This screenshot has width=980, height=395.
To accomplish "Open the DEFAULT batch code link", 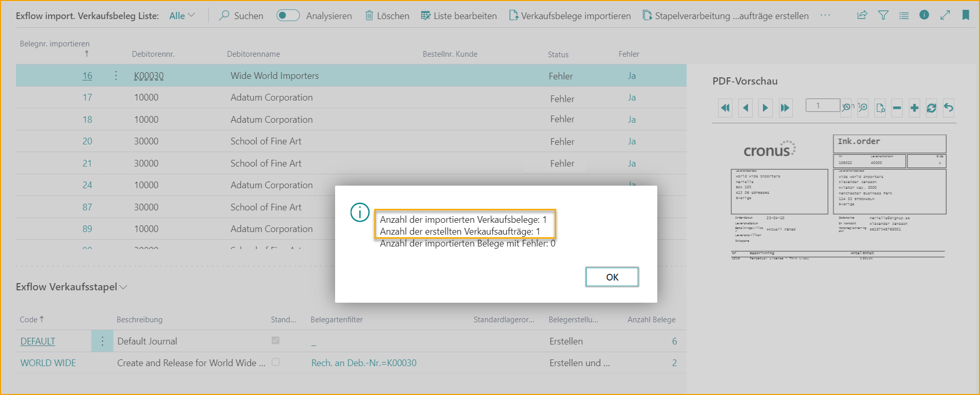I will [x=38, y=341].
